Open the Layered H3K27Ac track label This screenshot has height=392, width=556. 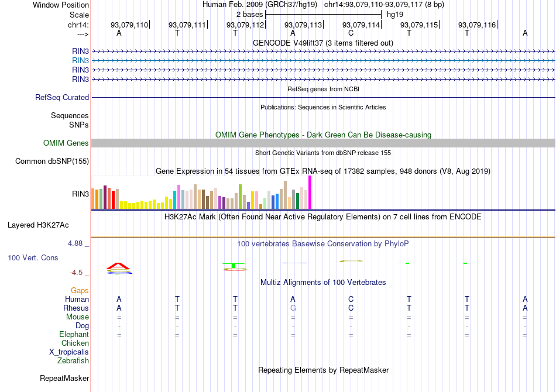[38, 225]
